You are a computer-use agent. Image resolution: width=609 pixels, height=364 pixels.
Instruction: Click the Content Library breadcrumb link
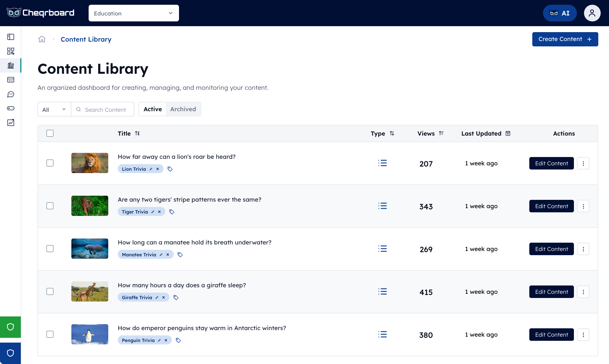(x=86, y=39)
